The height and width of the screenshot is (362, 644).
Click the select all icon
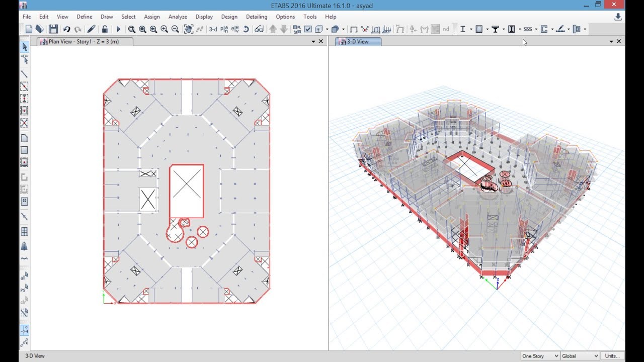pyautogui.click(x=24, y=276)
